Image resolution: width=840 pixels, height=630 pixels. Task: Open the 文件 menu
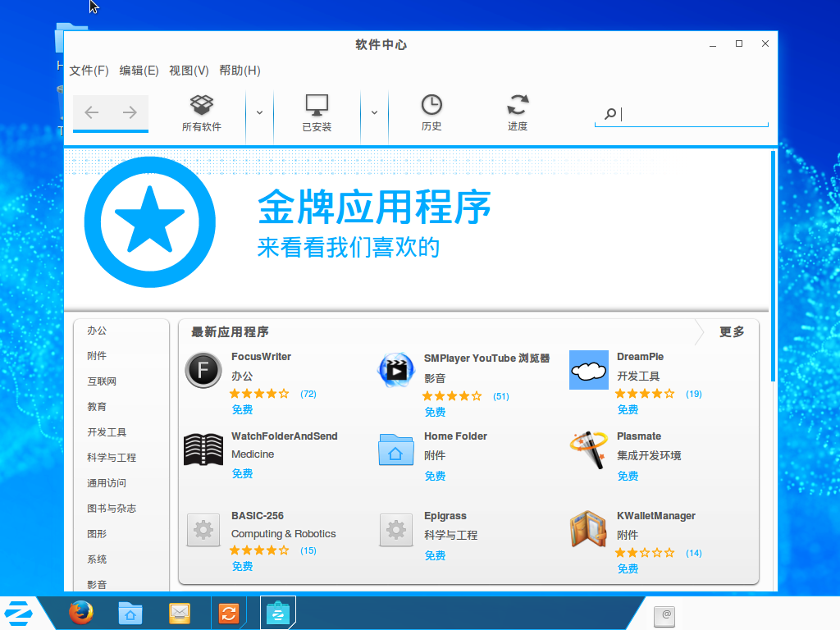(x=87, y=71)
